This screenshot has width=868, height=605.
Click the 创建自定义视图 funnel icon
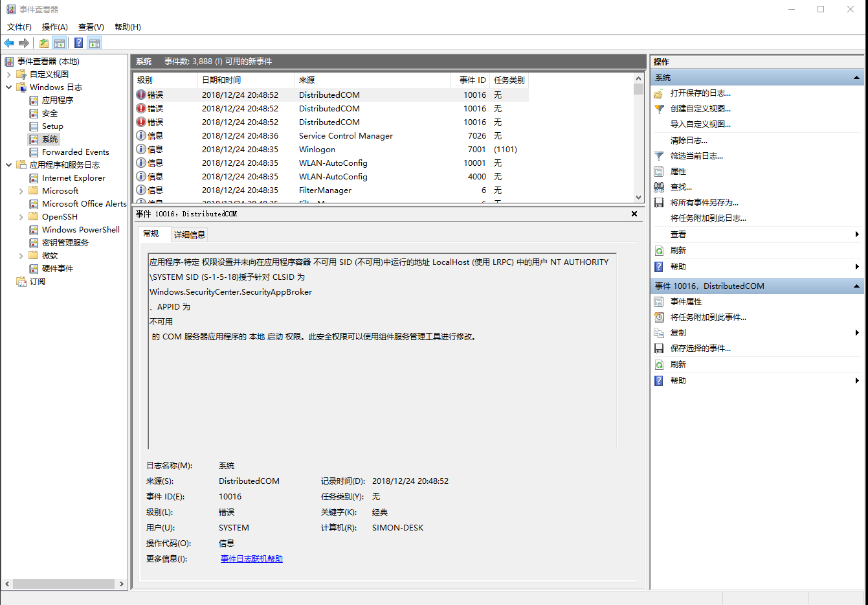659,109
